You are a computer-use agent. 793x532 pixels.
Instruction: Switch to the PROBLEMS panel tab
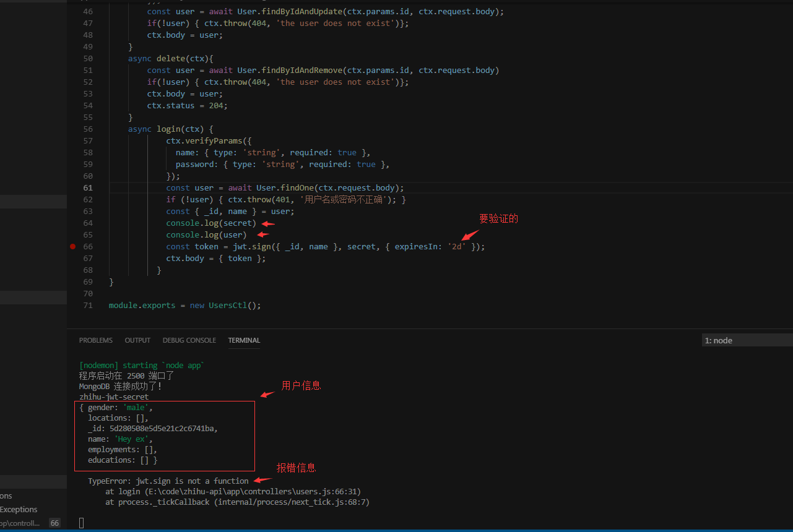pyautogui.click(x=96, y=340)
